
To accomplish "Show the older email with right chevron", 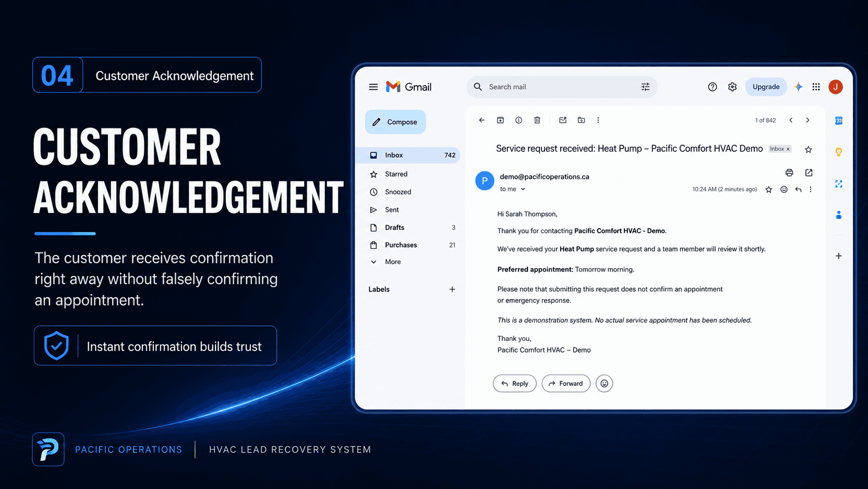I will pyautogui.click(x=807, y=120).
